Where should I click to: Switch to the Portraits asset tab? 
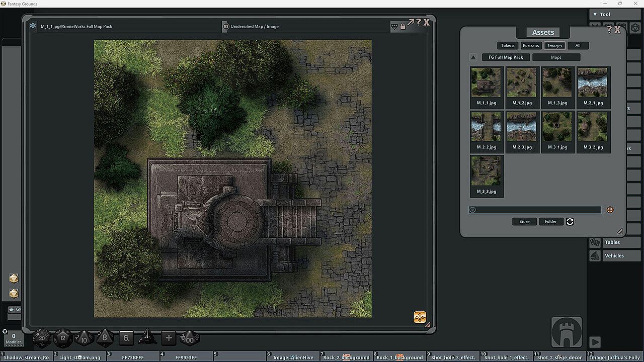tap(530, 46)
